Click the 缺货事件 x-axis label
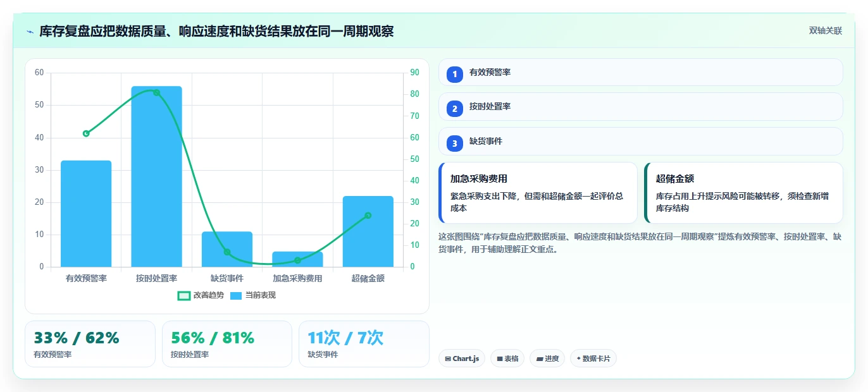Image resolution: width=868 pixels, height=392 pixels. (x=227, y=278)
